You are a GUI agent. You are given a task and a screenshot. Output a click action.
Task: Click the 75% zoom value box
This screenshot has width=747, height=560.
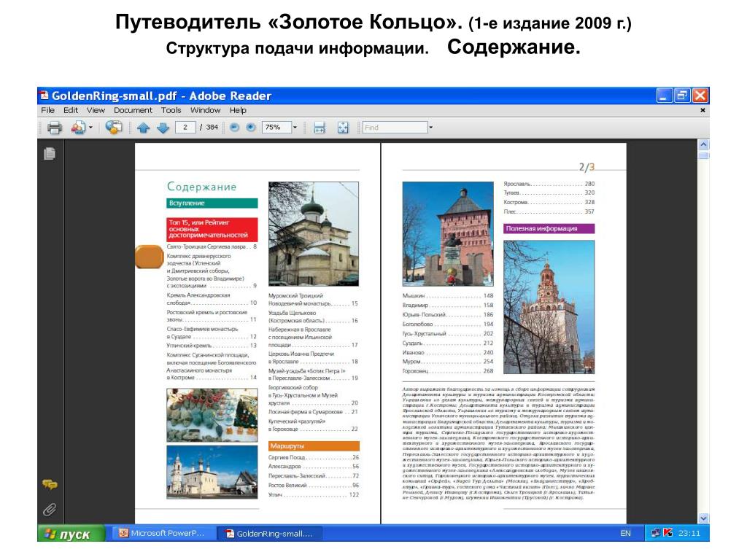[x=276, y=127]
